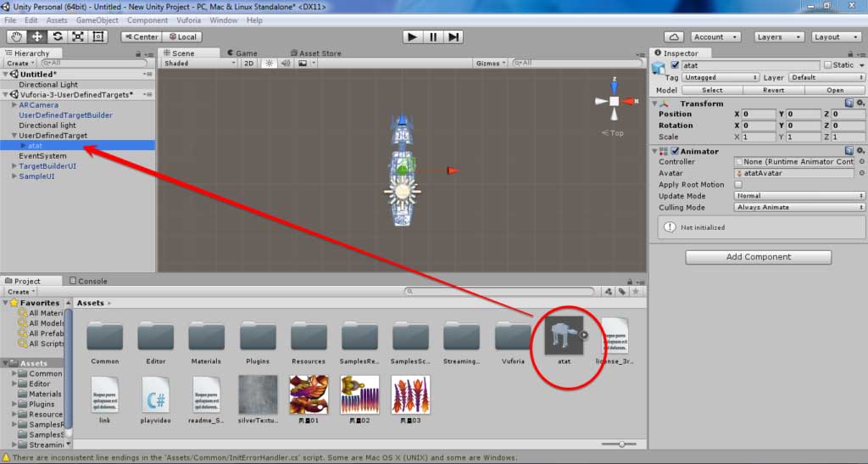Toggle scene lighting sun icon

(x=269, y=63)
